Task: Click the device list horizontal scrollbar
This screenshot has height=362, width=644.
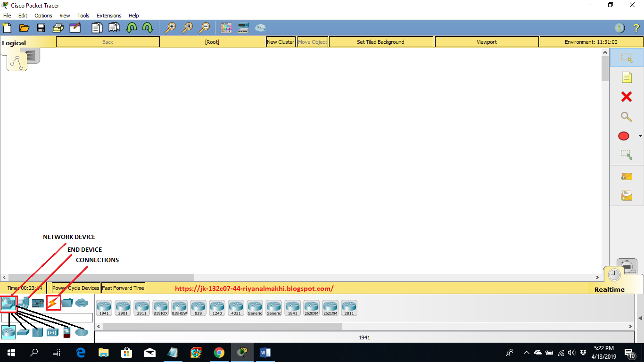Action: pos(222,326)
